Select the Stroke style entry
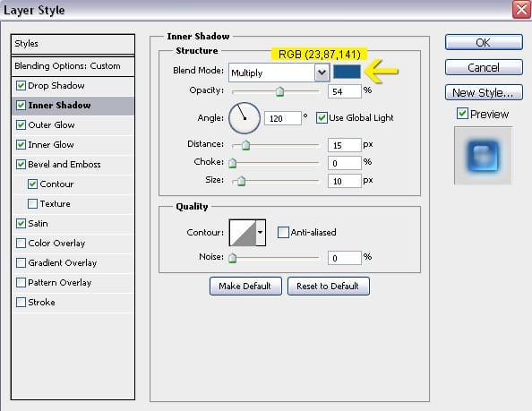 tap(41, 302)
